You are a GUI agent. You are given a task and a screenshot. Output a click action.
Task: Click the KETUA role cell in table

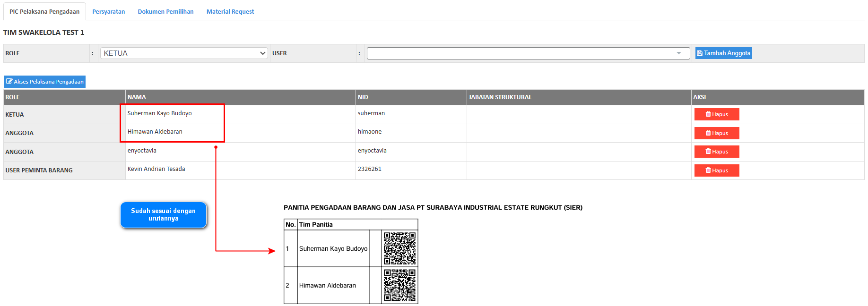64,115
